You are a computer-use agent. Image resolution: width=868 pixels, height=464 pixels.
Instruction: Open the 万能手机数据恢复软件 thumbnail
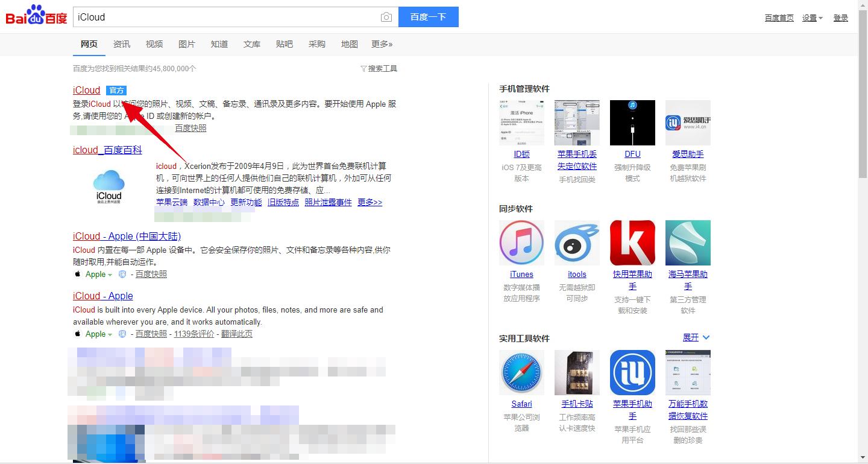coord(688,372)
